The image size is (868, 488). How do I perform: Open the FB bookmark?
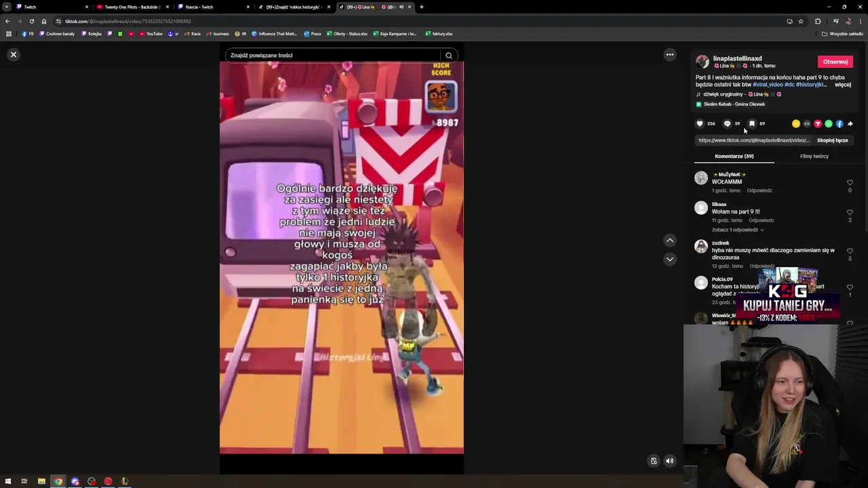coord(28,34)
